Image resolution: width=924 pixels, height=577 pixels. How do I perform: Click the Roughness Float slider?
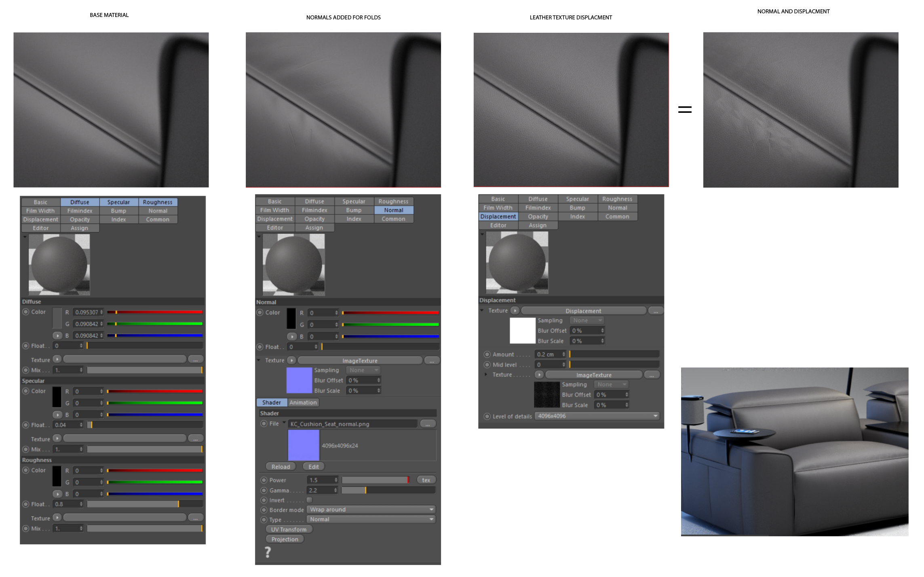(144, 504)
